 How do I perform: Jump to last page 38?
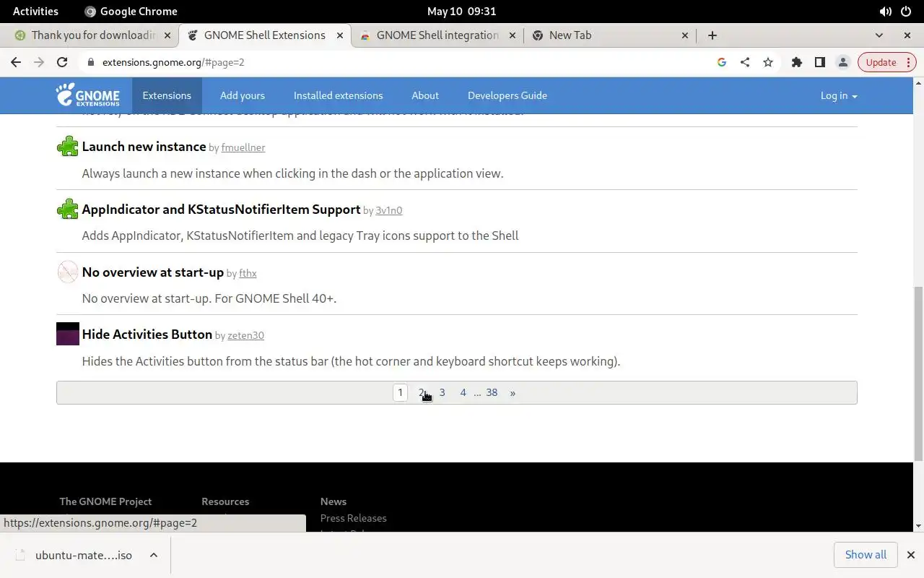tap(492, 392)
